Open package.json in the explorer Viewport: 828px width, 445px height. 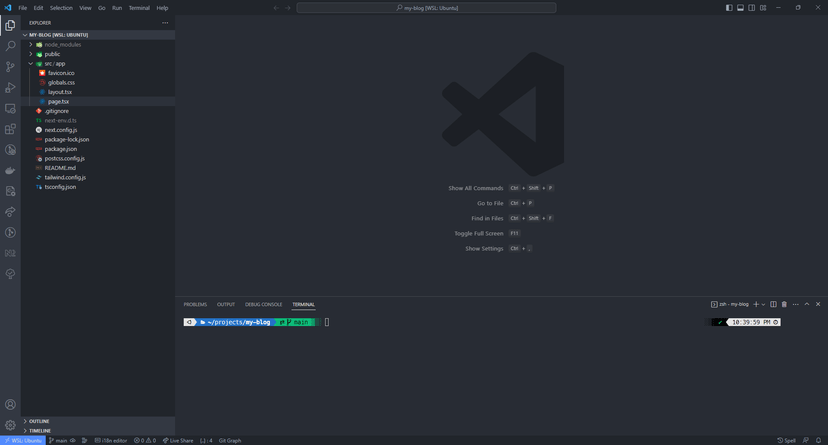98,149
